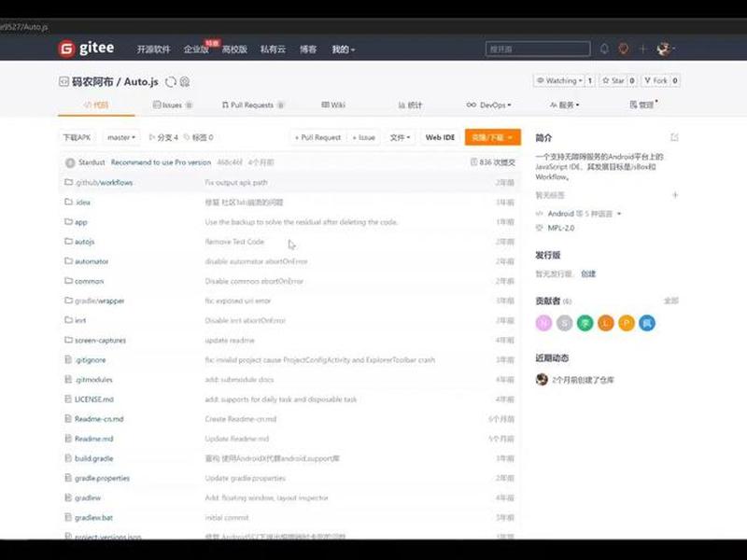Open 开源软件 in the top navigation
Viewport: 747px width, 560px height.
coord(153,49)
